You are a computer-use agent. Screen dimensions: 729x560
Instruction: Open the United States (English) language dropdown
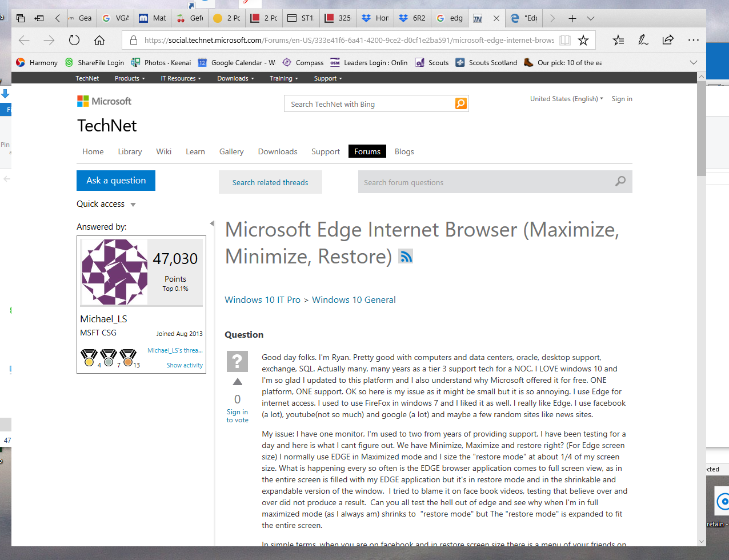point(567,99)
